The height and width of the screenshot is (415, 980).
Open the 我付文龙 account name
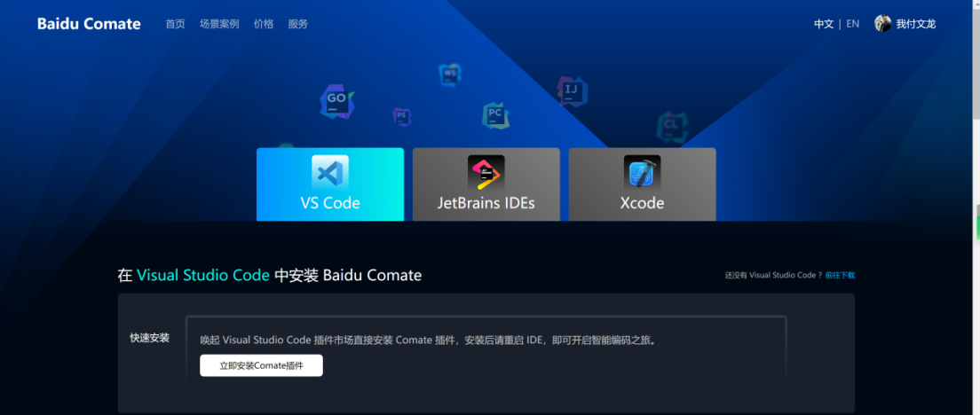coord(915,24)
